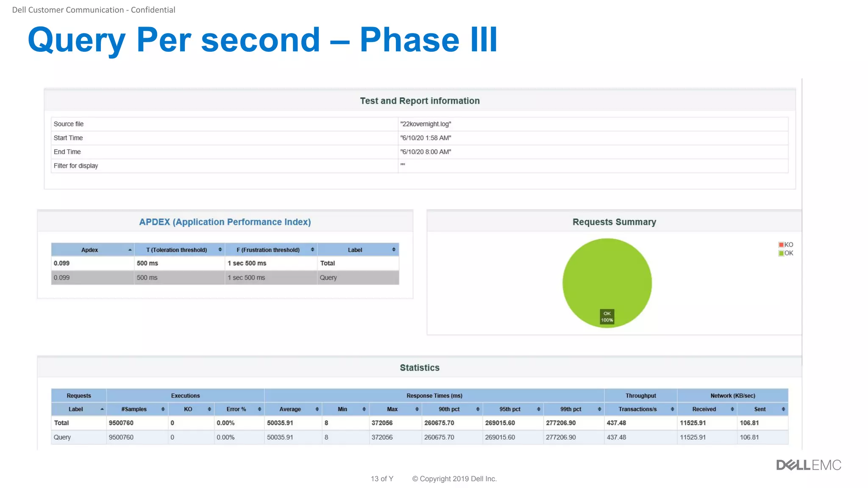Sort Statistics by Transactions/s arrows
The width and height of the screenshot is (868, 488).
point(672,409)
